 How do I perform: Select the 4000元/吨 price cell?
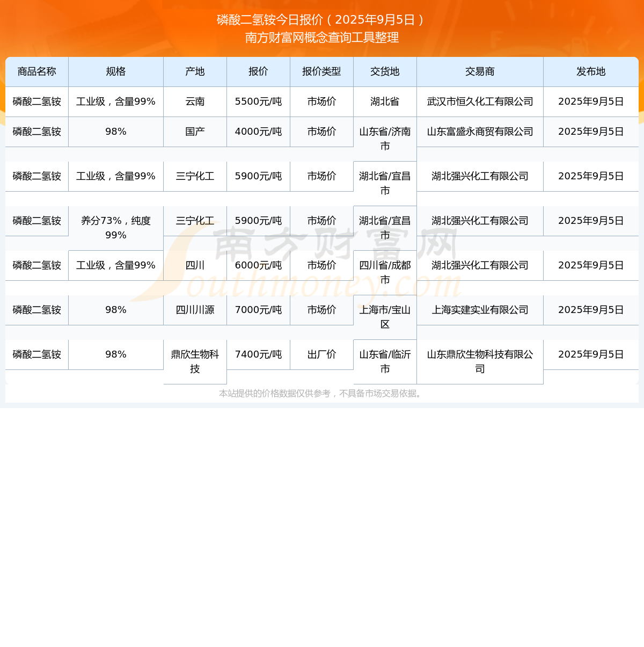click(x=259, y=132)
